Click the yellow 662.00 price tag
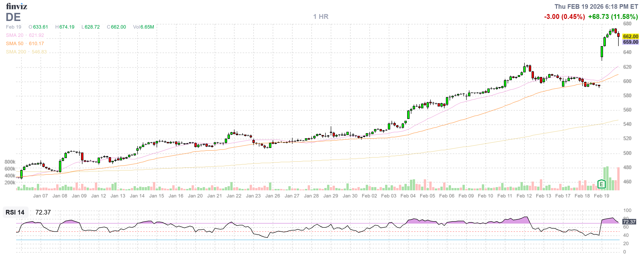Screen dimensions: 644x259 [630, 36]
